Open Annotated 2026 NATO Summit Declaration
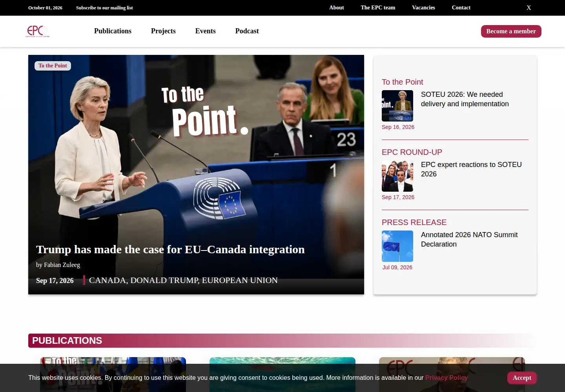Viewport: 565px width, 392px height. click(x=469, y=240)
